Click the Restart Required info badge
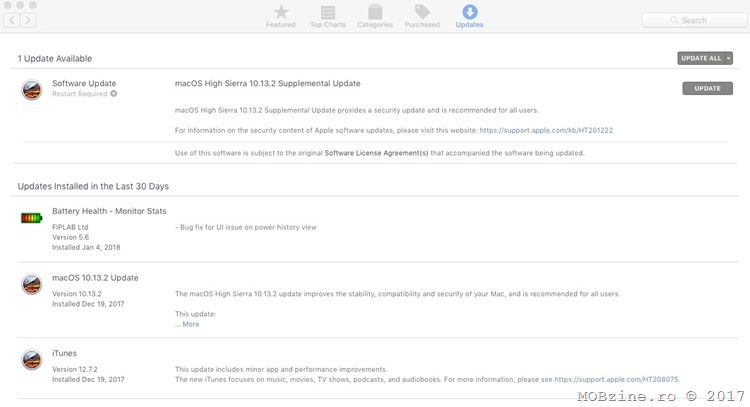750x407 pixels. tap(114, 93)
